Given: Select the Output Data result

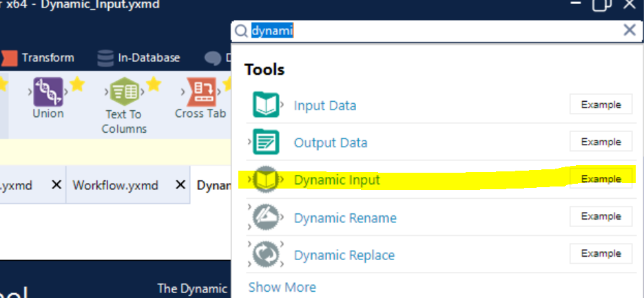Looking at the screenshot, I should pos(331,143).
